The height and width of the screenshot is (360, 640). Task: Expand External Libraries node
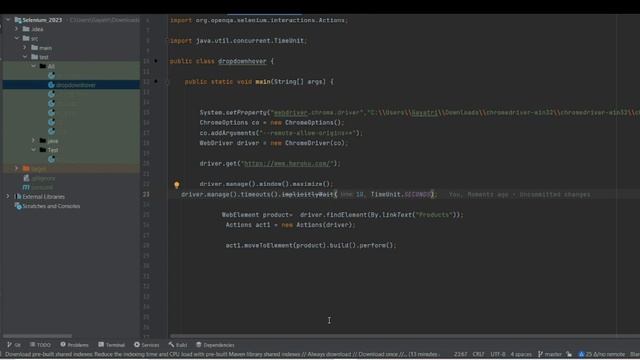coord(8,196)
